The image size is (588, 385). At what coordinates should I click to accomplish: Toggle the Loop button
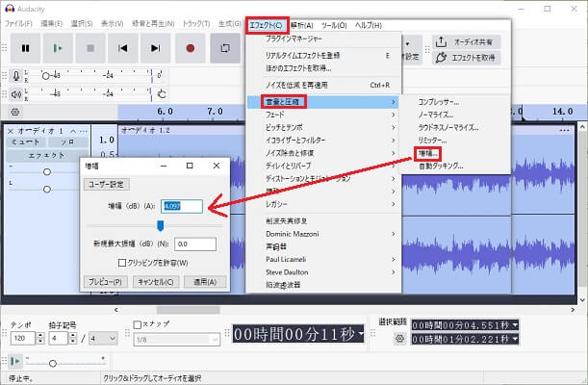coord(225,48)
